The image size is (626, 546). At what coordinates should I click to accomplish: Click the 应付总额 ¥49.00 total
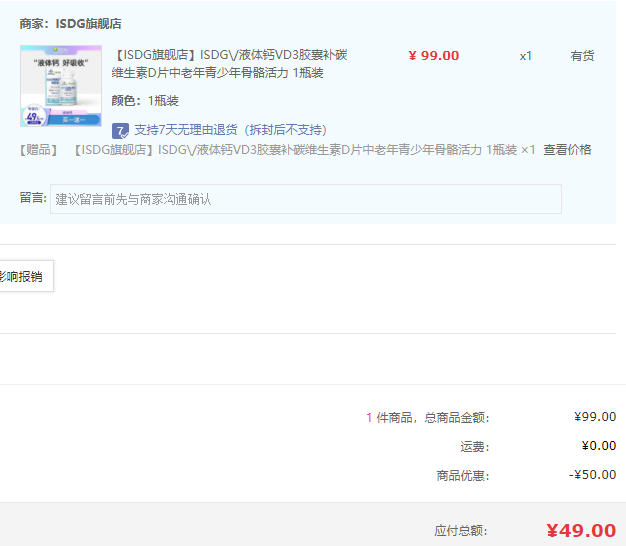click(x=581, y=531)
